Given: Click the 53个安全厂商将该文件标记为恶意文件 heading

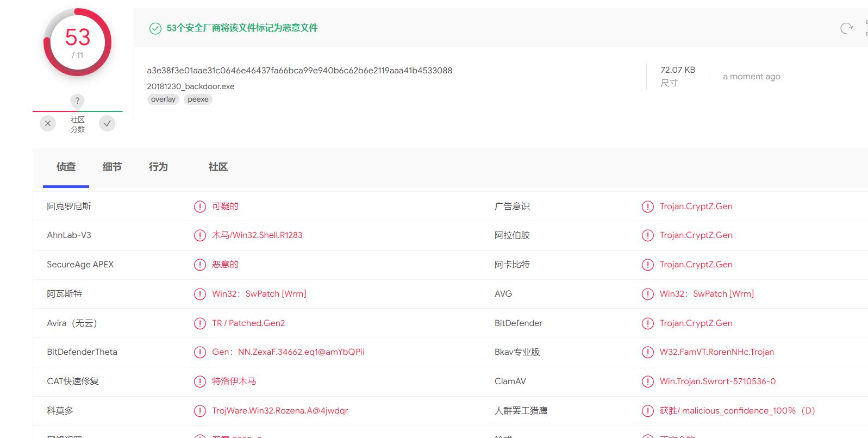Looking at the screenshot, I should [x=242, y=28].
